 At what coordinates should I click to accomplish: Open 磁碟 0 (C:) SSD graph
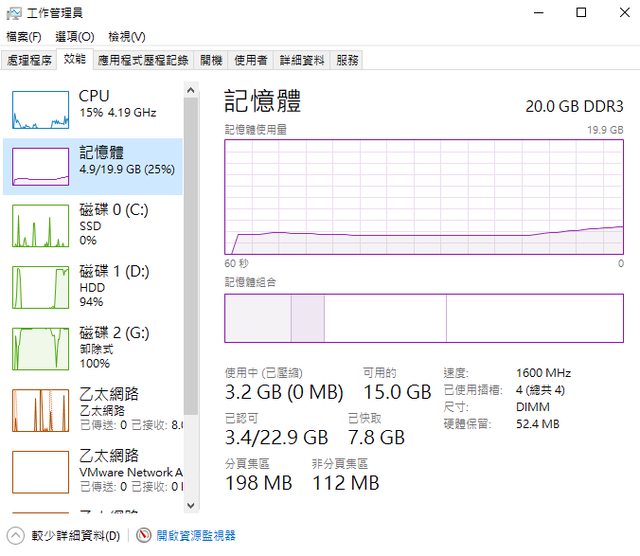pos(41,225)
